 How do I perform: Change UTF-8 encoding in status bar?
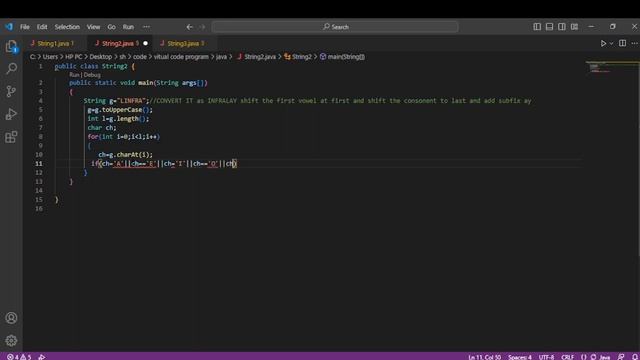(x=547, y=357)
